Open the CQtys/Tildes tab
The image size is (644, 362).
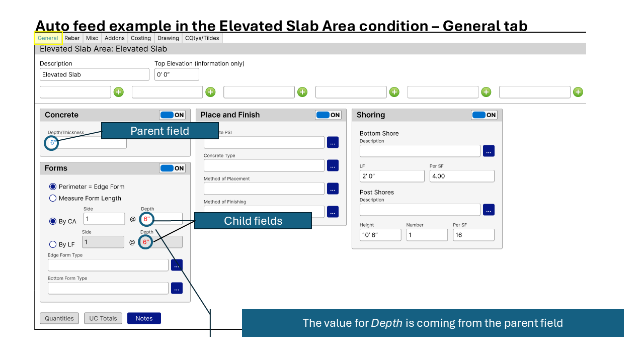tap(202, 38)
